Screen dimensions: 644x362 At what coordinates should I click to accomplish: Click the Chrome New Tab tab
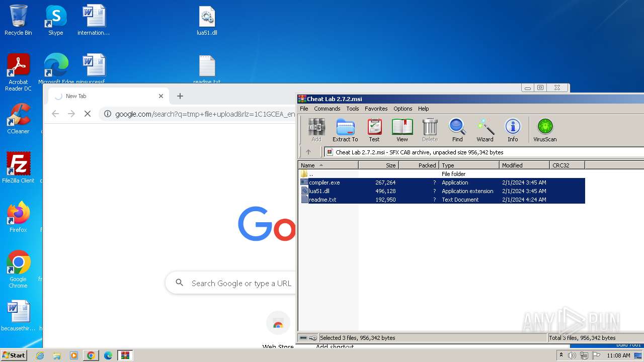(108, 96)
